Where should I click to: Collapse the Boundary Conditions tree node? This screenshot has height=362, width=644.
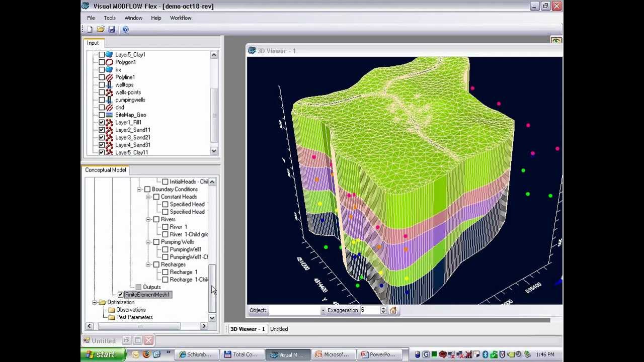click(x=139, y=190)
